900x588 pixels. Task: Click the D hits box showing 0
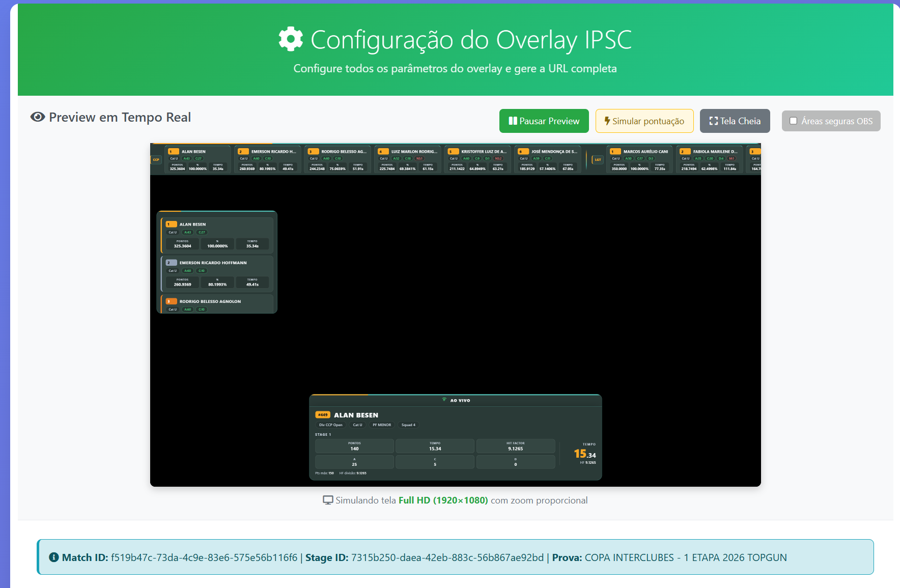pyautogui.click(x=515, y=462)
